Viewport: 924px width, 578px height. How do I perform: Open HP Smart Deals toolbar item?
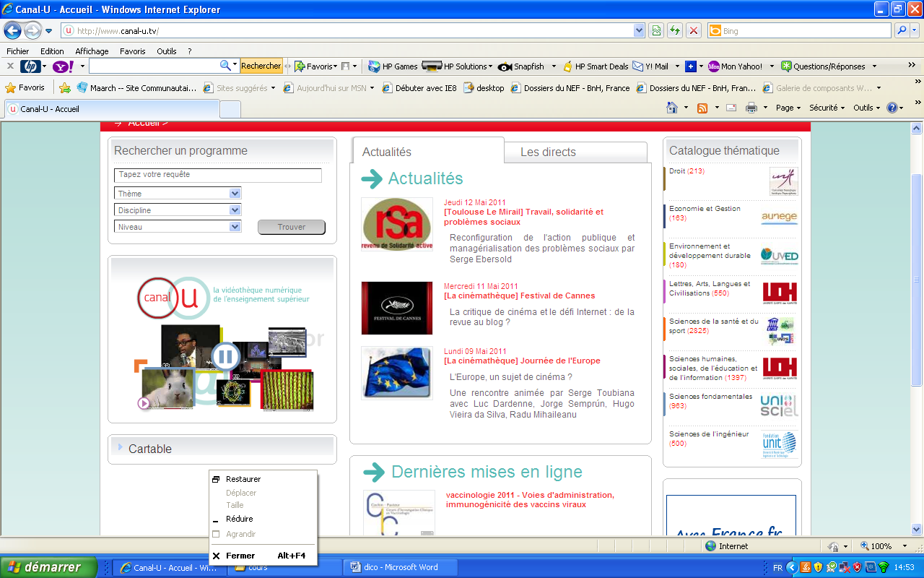(x=595, y=66)
